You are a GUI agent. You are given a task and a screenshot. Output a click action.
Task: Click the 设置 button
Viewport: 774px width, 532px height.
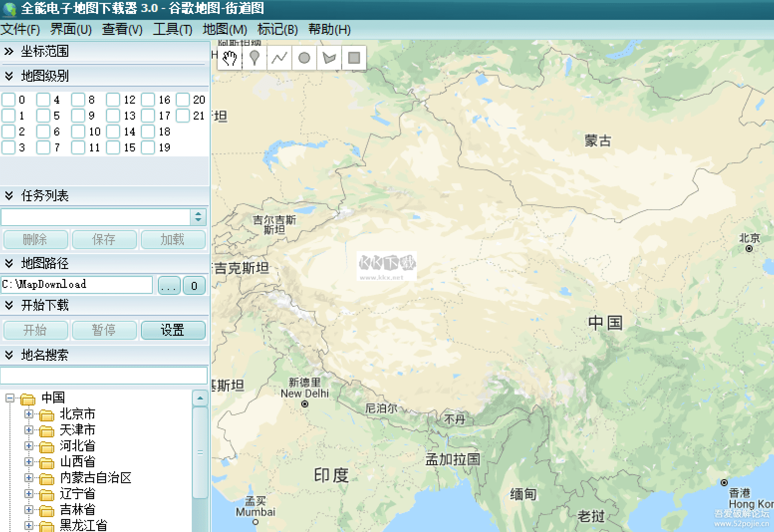tap(173, 330)
